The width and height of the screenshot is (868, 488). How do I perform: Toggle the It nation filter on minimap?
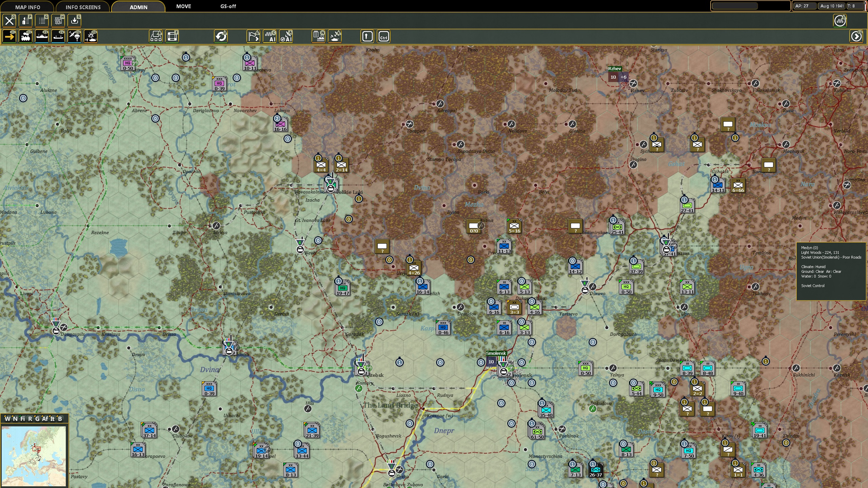click(x=52, y=419)
